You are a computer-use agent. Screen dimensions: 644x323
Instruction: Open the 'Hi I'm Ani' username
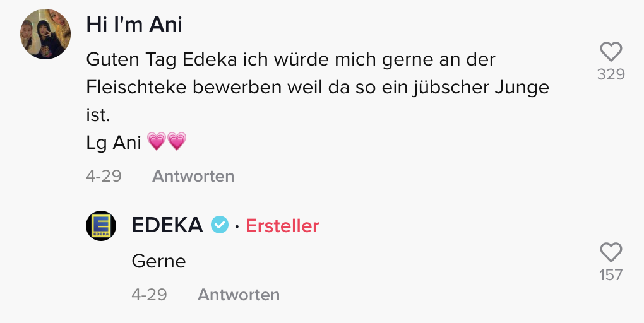pyautogui.click(x=134, y=25)
